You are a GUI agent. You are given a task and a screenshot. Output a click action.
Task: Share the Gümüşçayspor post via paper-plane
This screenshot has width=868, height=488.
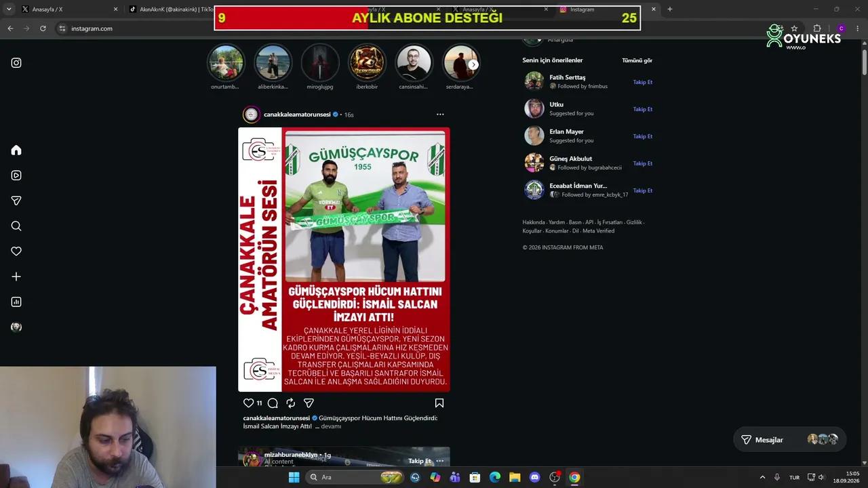tap(309, 403)
